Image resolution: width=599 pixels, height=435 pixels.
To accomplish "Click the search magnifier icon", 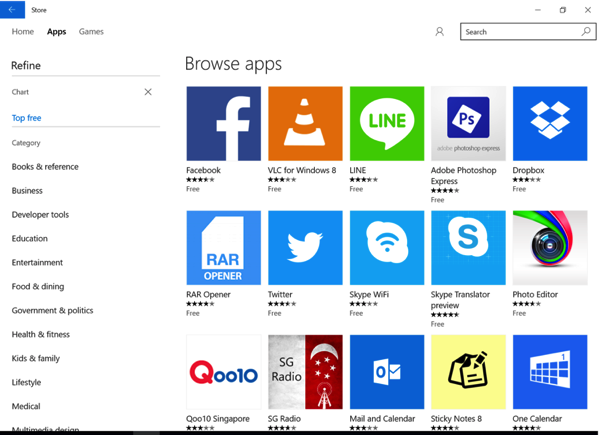I will [586, 32].
